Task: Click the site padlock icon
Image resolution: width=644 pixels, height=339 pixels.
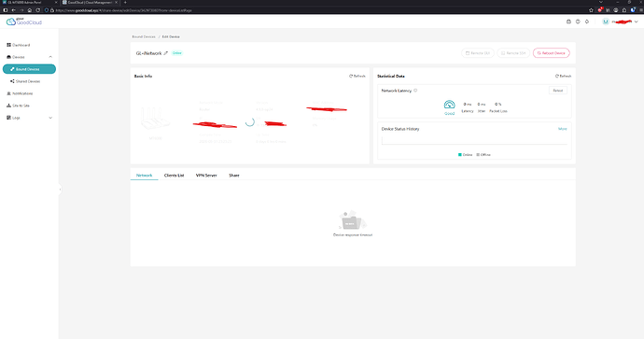Action: point(51,10)
